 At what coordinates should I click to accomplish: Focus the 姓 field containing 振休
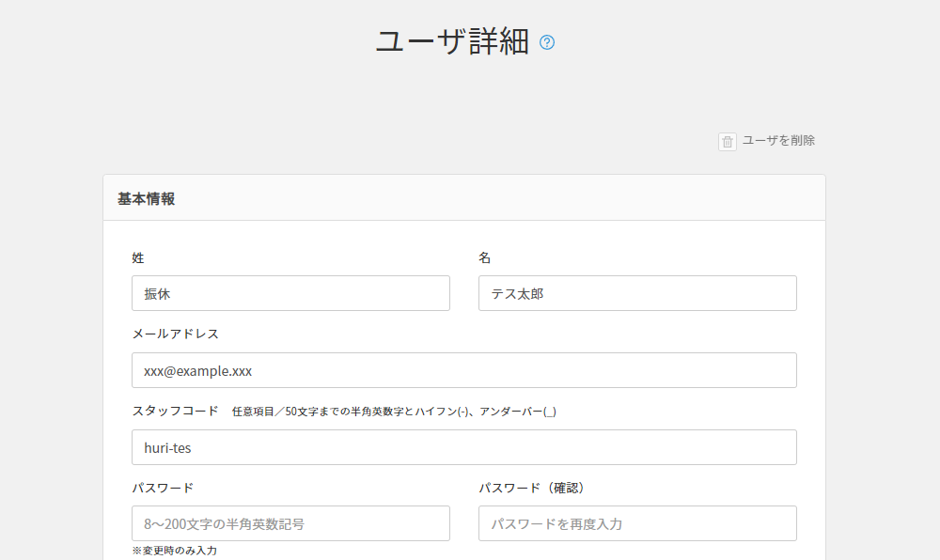[290, 293]
